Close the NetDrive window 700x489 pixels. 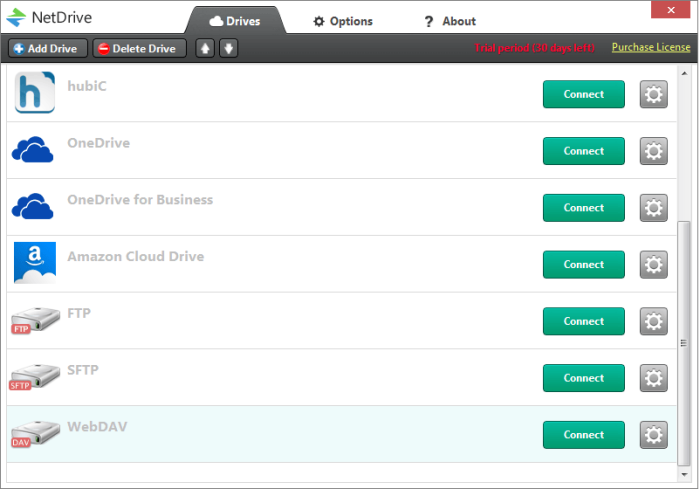coord(671,10)
